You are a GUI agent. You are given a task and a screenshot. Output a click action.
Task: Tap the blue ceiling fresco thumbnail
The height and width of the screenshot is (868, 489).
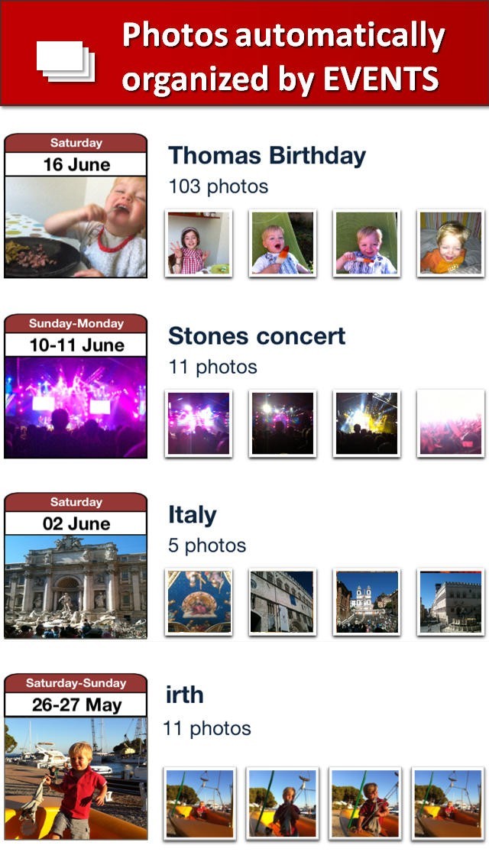199,602
